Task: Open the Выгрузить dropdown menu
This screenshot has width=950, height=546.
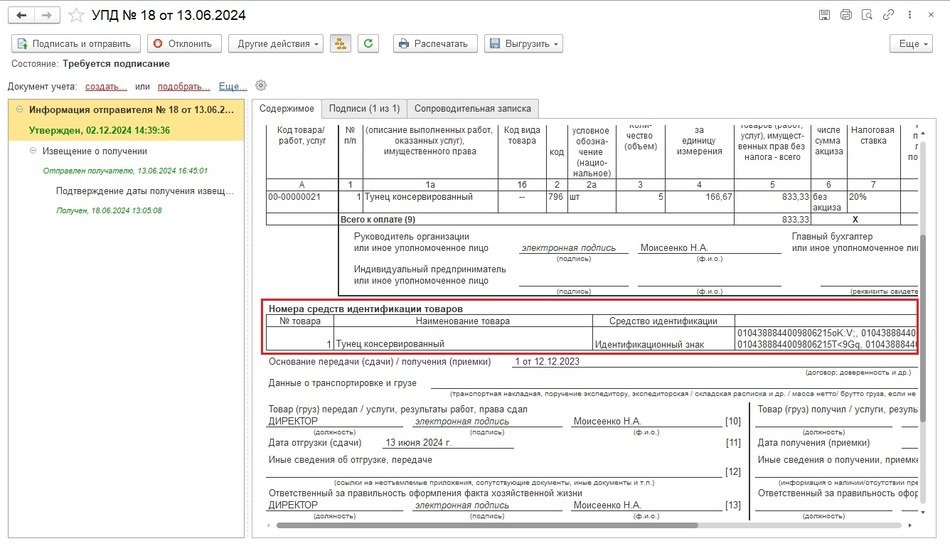Action: tap(523, 44)
